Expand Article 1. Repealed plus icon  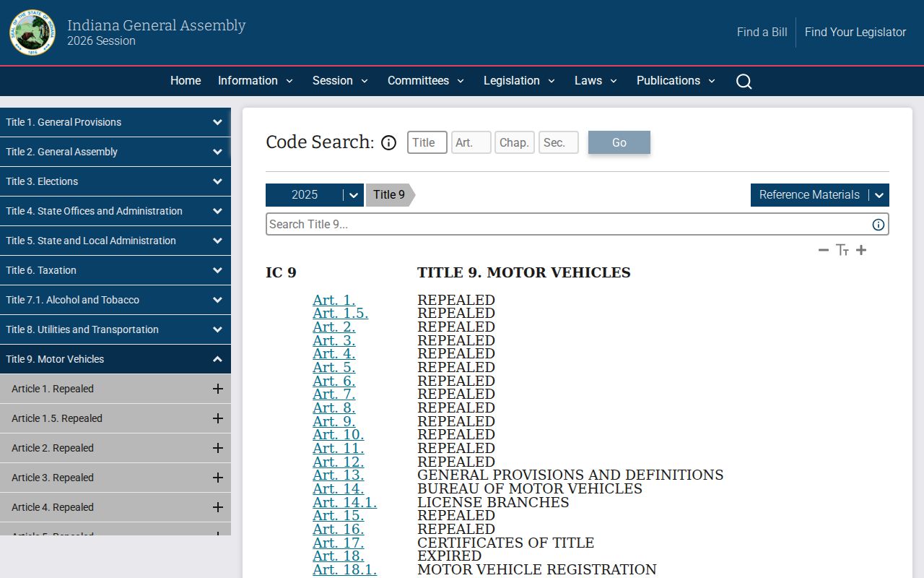coord(218,389)
